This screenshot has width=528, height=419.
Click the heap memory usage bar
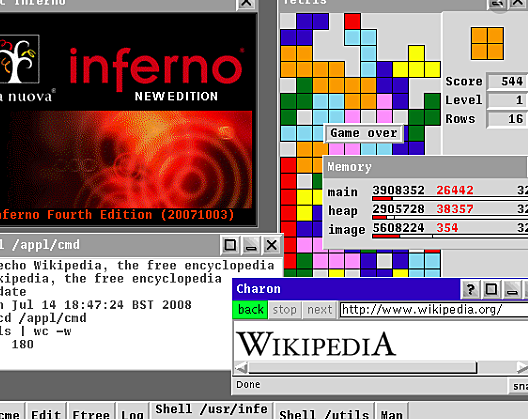tap(450, 218)
